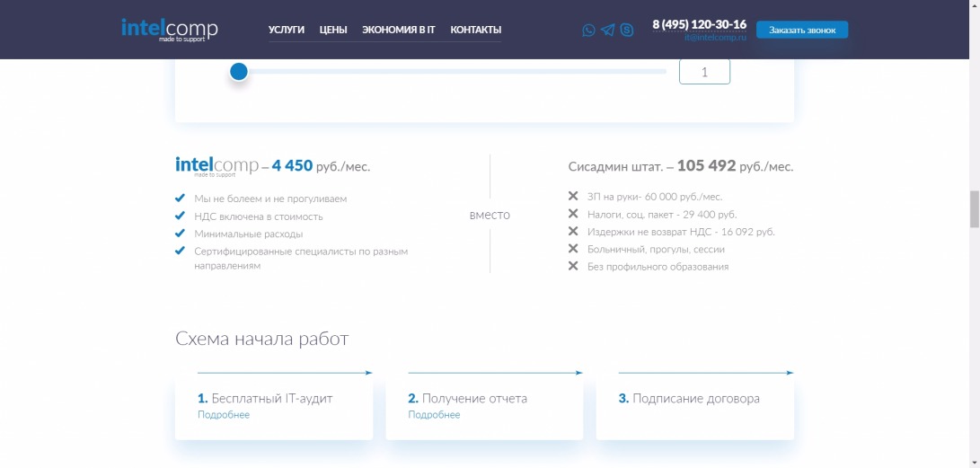Click the text Налоги, соц. пакет - 29 400 руб.
This screenshot has width=980, height=468.
[663, 215]
